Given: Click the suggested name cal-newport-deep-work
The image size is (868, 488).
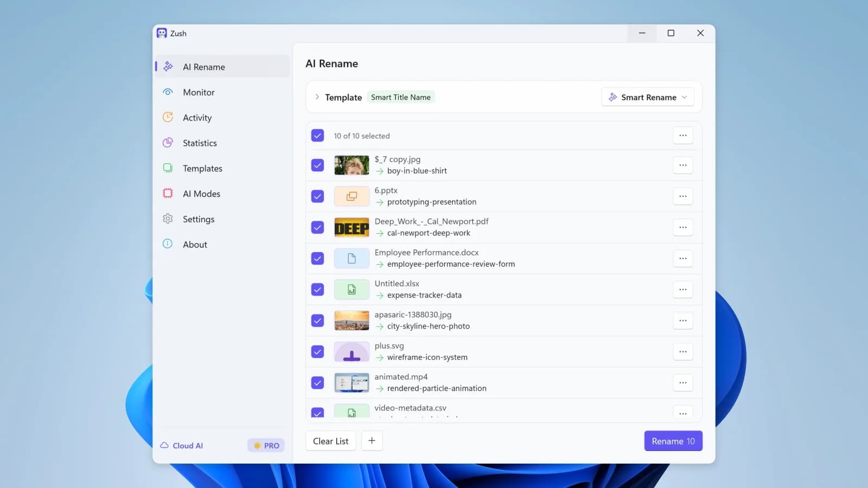Looking at the screenshot, I should coord(429,233).
